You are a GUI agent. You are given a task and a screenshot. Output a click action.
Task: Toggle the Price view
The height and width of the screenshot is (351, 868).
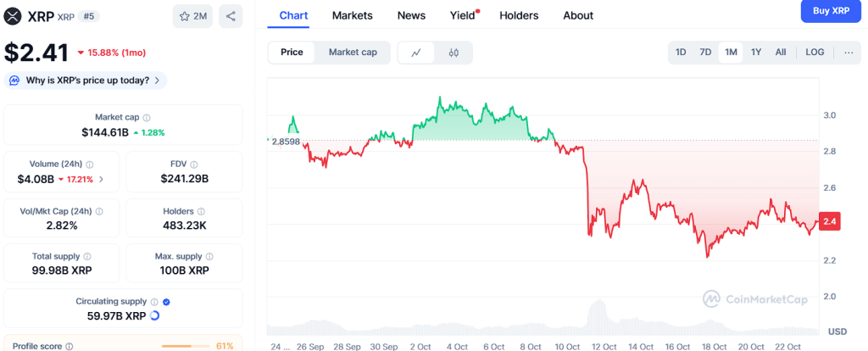click(x=292, y=53)
